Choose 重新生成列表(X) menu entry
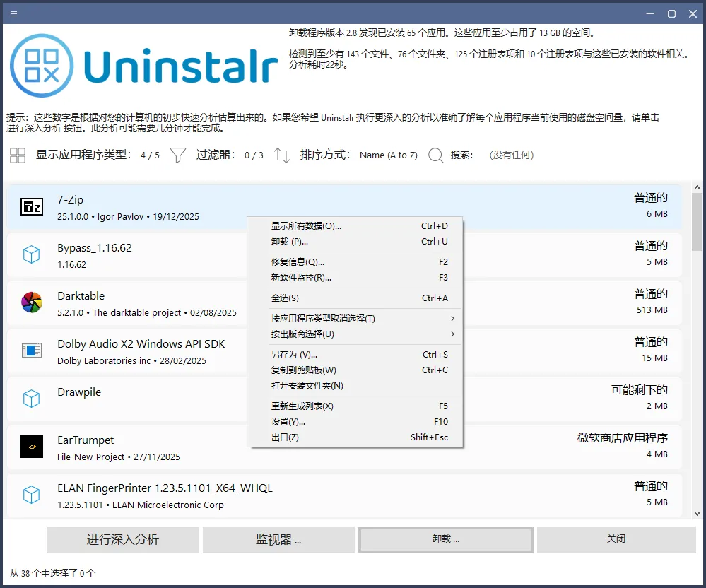706x588 pixels. click(x=355, y=406)
